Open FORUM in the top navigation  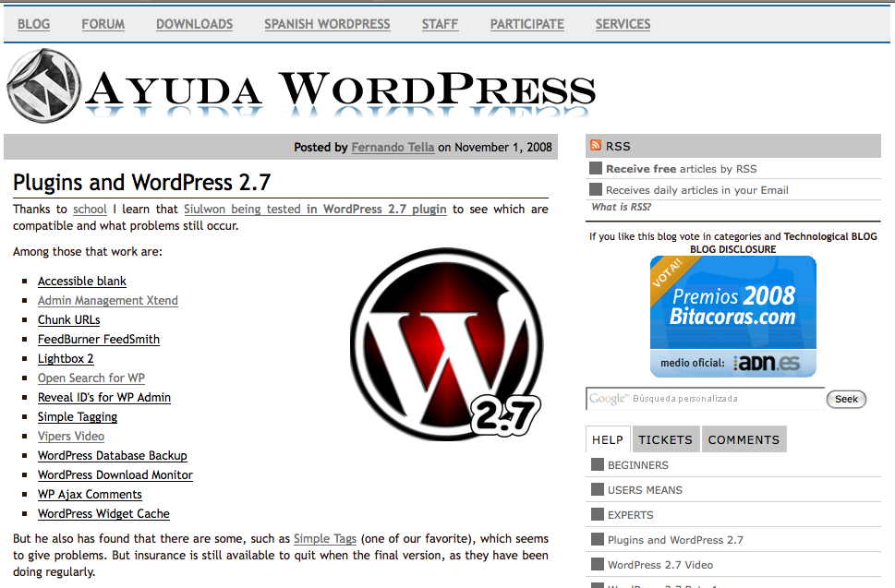pyautogui.click(x=103, y=24)
